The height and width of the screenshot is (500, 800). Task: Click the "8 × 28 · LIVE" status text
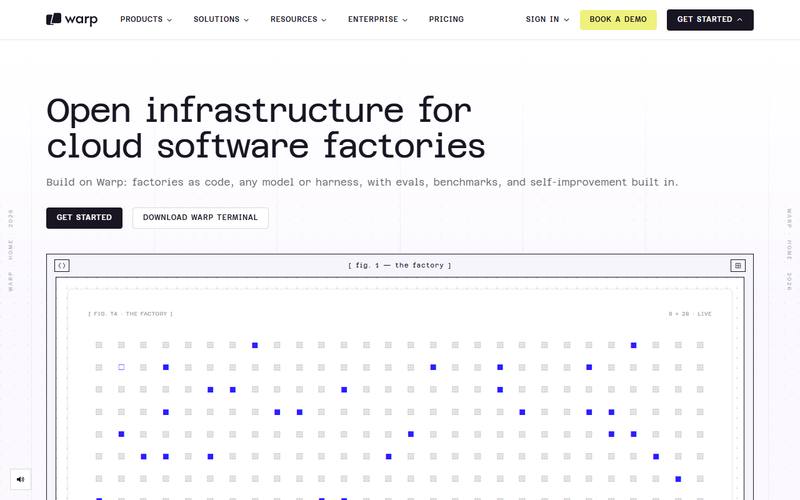click(690, 314)
